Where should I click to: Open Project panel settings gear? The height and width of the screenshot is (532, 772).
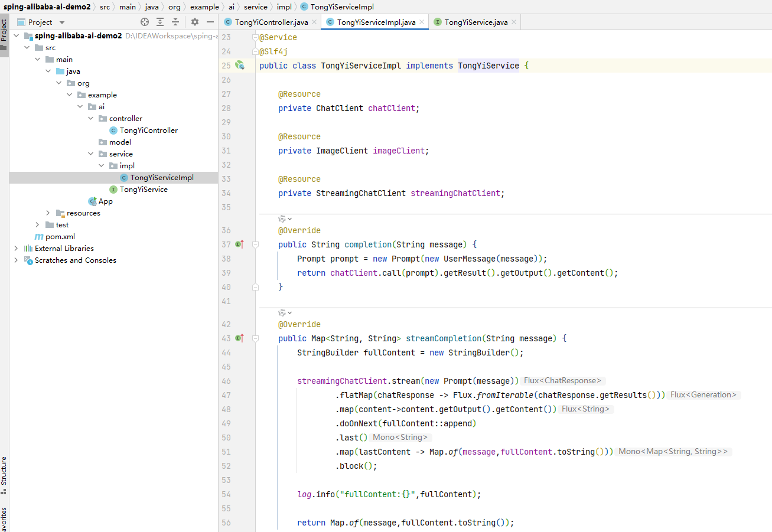(x=195, y=22)
